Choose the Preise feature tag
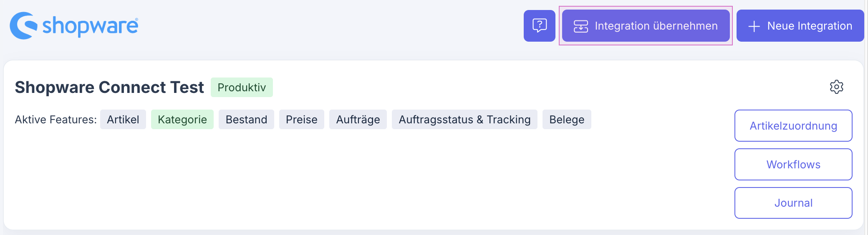 (301, 120)
